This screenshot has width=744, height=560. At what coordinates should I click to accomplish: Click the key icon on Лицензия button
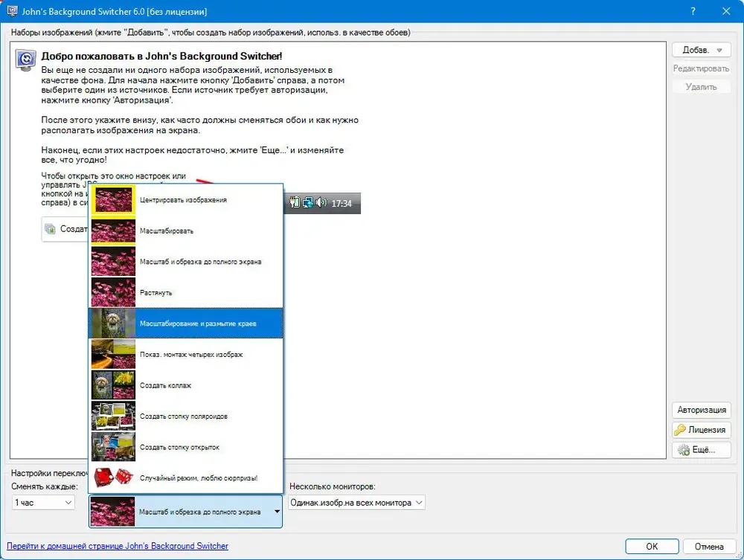(x=679, y=430)
